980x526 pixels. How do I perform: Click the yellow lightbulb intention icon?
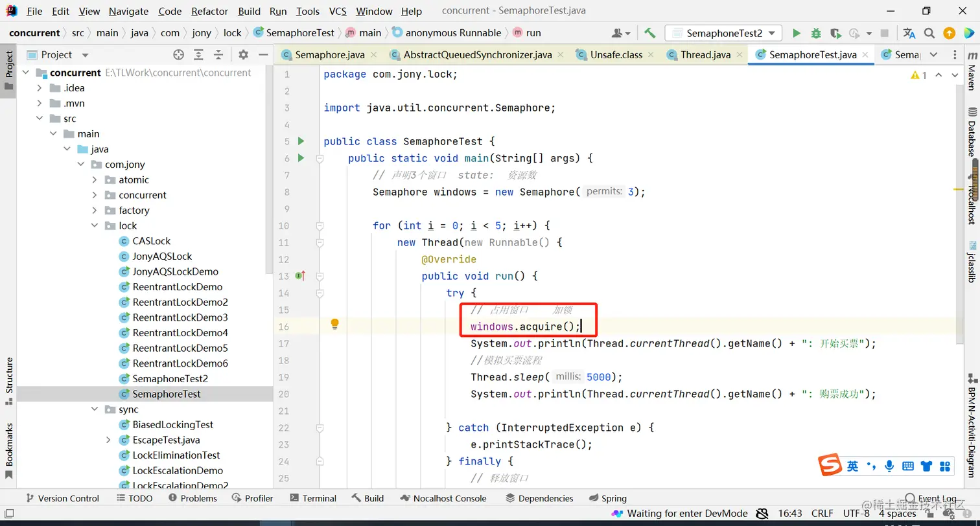click(x=335, y=324)
